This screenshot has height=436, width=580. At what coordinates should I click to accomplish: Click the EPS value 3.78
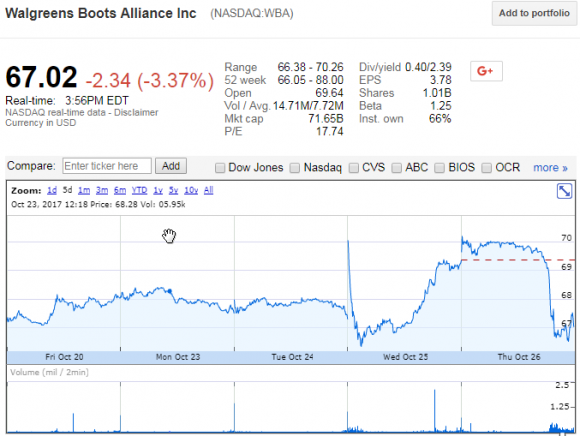441,80
